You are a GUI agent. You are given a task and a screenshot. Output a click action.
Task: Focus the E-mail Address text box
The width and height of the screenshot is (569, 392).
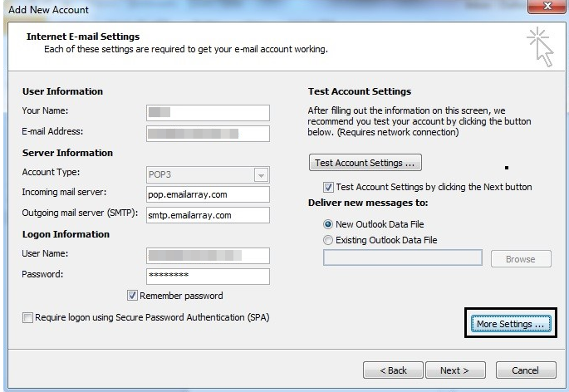pyautogui.click(x=208, y=133)
